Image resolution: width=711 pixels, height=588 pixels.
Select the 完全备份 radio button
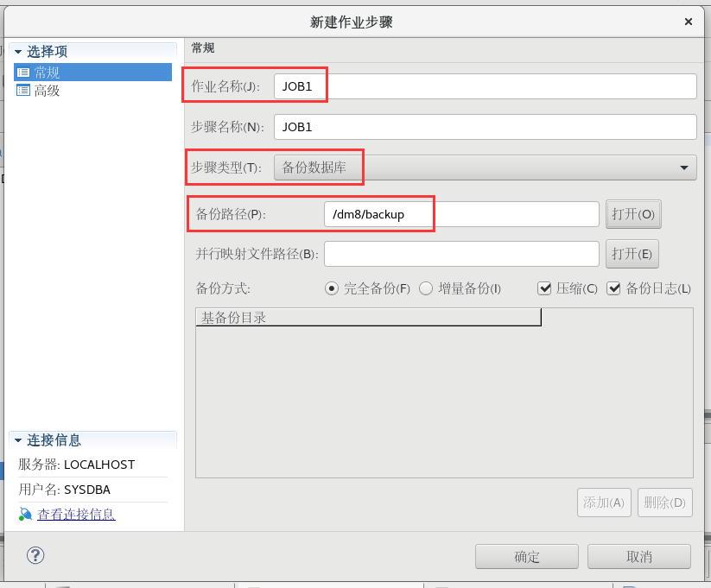point(332,288)
